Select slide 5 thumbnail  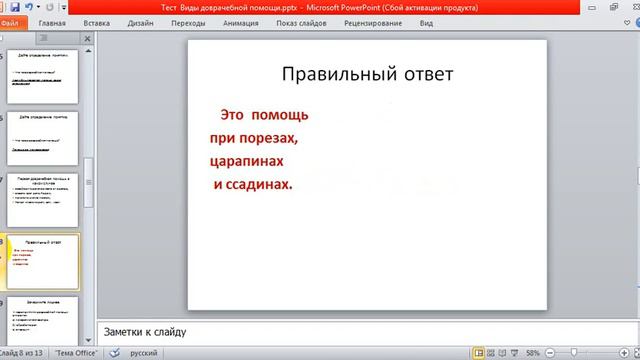pos(42,77)
